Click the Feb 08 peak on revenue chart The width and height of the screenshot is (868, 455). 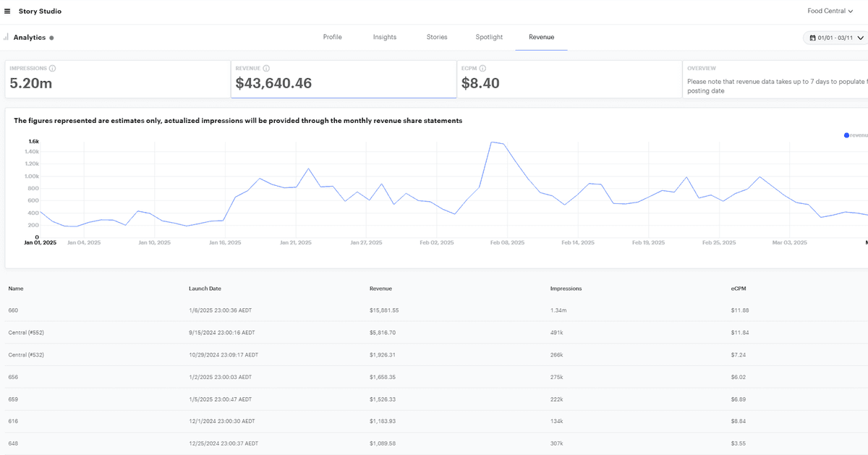pos(493,143)
